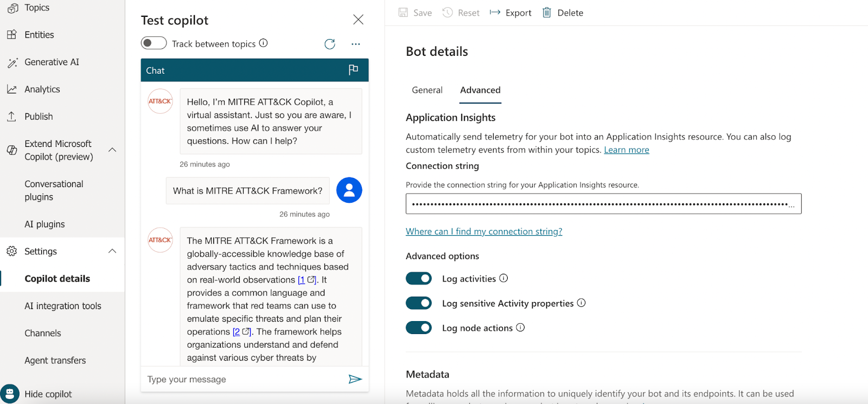
Task: Turn off Log node actions toggle
Action: pos(419,328)
